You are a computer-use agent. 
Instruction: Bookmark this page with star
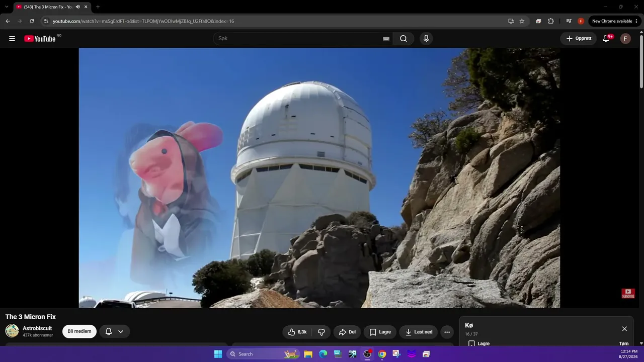pyautogui.click(x=522, y=21)
